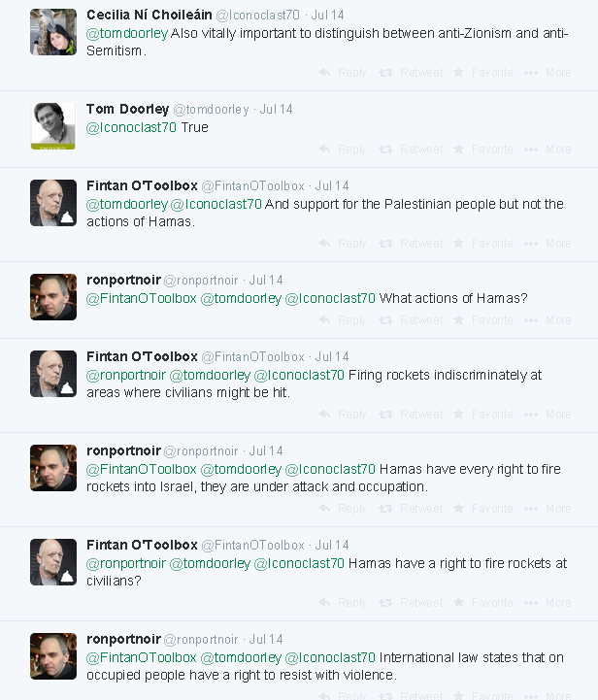Click the Jul 14 timestamp on Tom Doorley's tweet

coord(277,110)
